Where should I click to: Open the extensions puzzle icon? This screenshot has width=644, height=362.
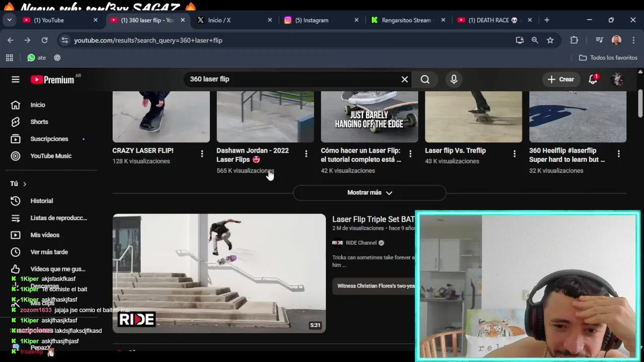(x=574, y=40)
